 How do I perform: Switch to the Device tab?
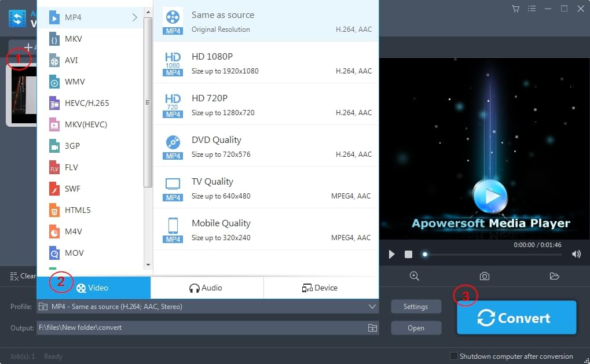point(320,288)
